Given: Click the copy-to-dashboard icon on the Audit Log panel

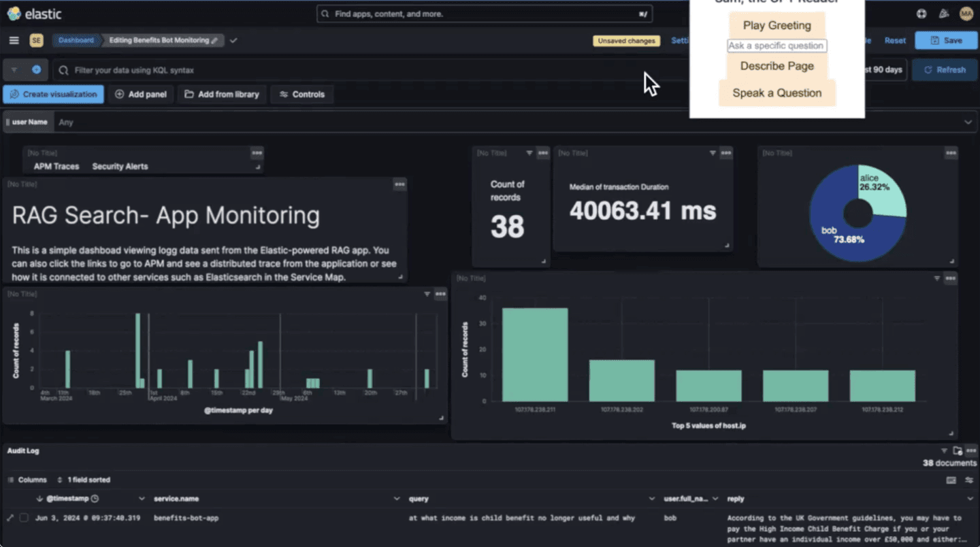Looking at the screenshot, I should (x=958, y=450).
